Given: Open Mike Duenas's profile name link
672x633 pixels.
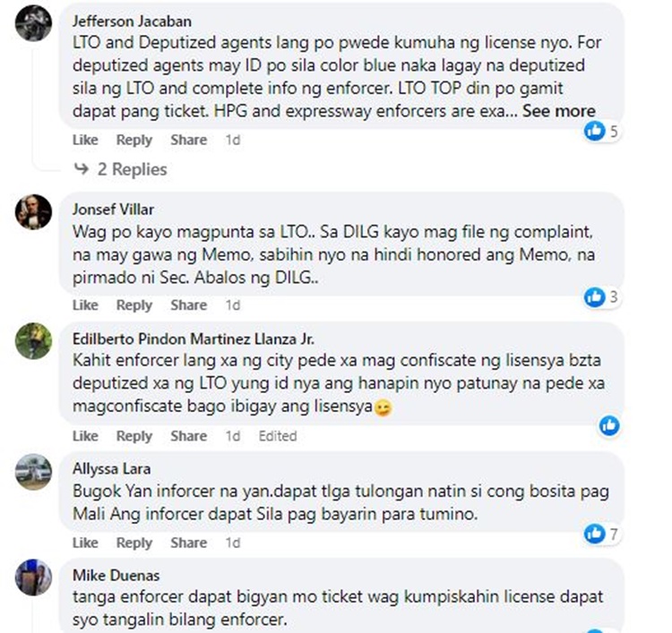Looking at the screenshot, I should [x=116, y=575].
